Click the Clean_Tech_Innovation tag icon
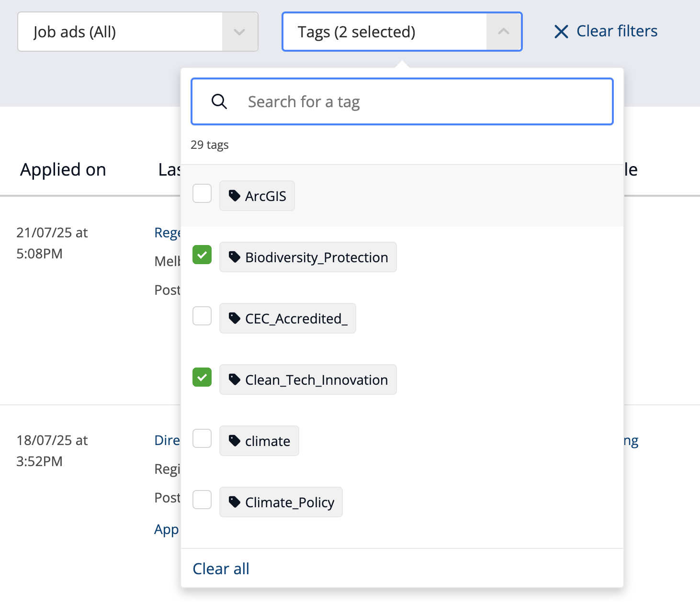The width and height of the screenshot is (700, 602). click(x=234, y=379)
